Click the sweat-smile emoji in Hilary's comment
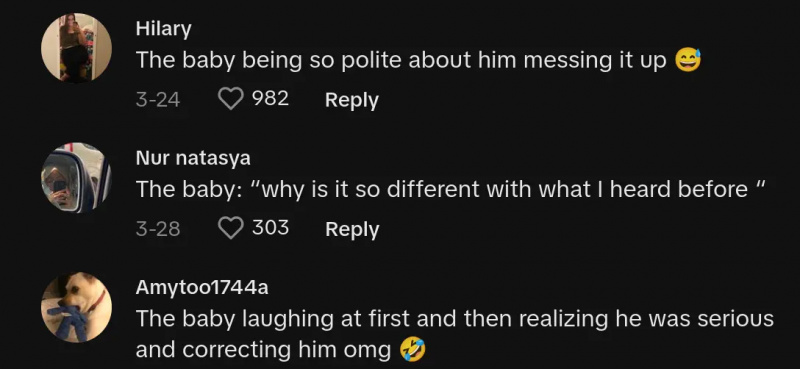 (688, 60)
